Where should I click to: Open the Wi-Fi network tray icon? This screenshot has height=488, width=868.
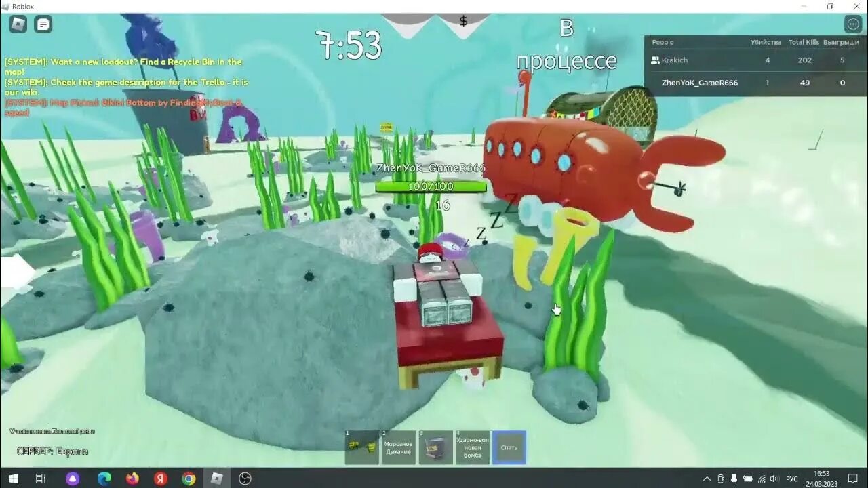(x=762, y=479)
